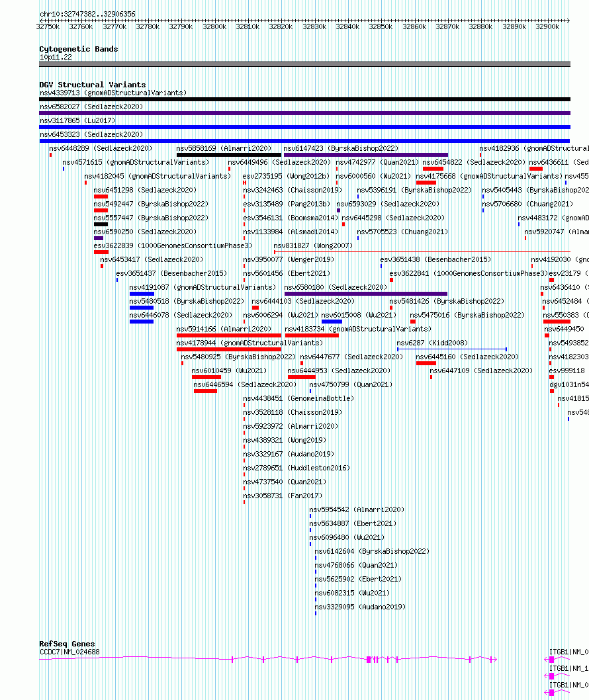Click the red bar under nsv6445160
589x700 pixels.
pos(426,363)
